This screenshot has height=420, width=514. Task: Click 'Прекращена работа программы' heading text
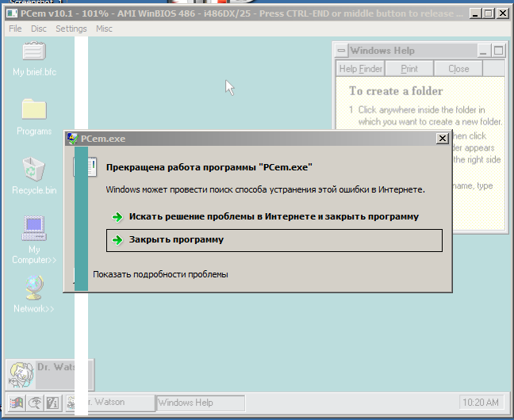[x=209, y=167]
